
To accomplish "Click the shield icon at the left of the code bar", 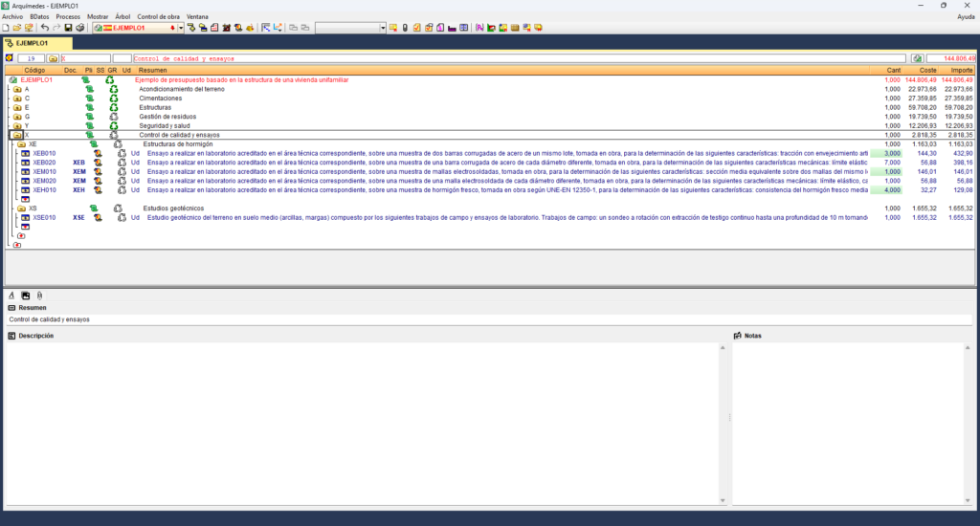I will [9, 58].
